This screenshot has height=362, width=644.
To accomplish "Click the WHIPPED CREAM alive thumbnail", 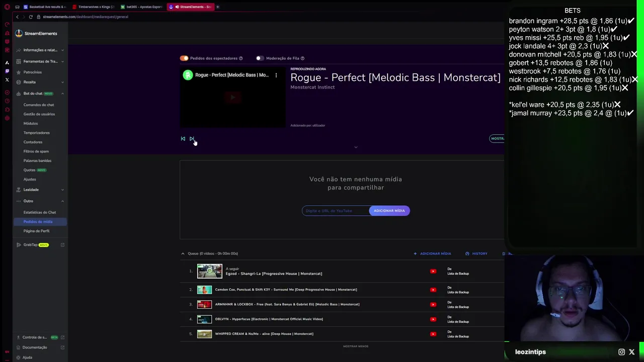I will (x=204, y=334).
